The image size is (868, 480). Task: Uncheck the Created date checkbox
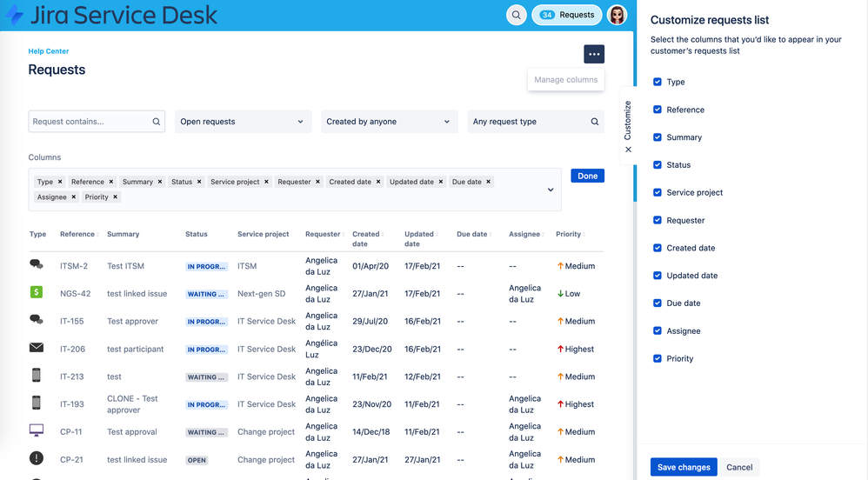(x=658, y=248)
